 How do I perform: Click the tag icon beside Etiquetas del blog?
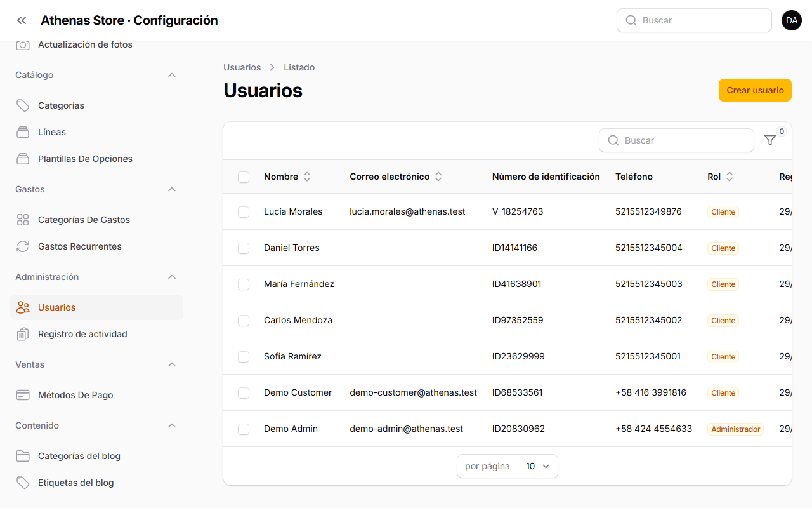pos(23,483)
